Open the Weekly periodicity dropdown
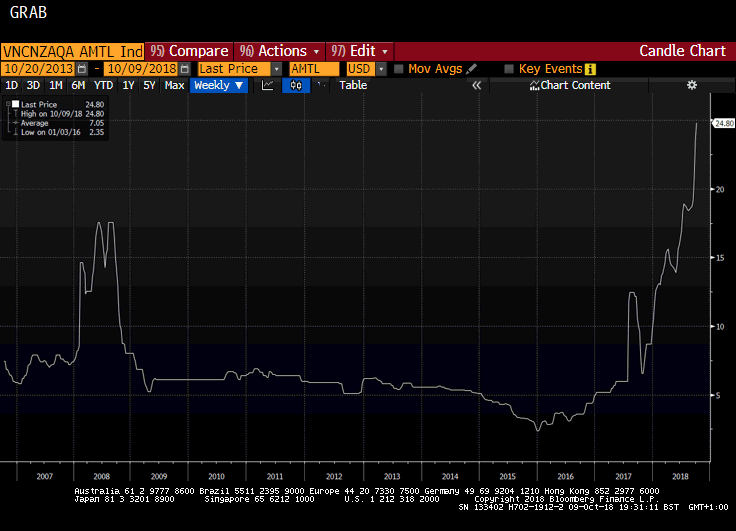Viewport: 736px width, 531px height. [x=218, y=86]
